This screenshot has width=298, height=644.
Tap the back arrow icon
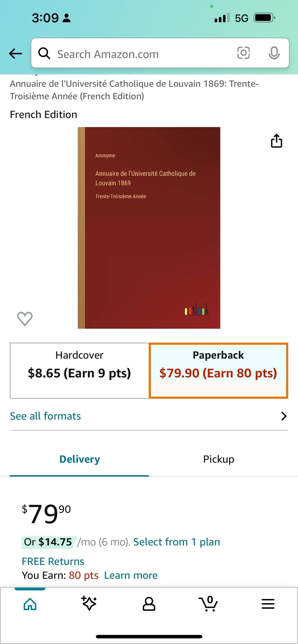click(x=15, y=53)
